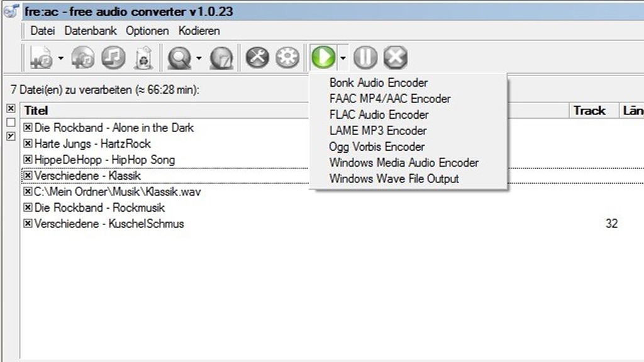Image resolution: width=644 pixels, height=362 pixels.
Task: Open the CDDB database query icon
Action: (179, 57)
